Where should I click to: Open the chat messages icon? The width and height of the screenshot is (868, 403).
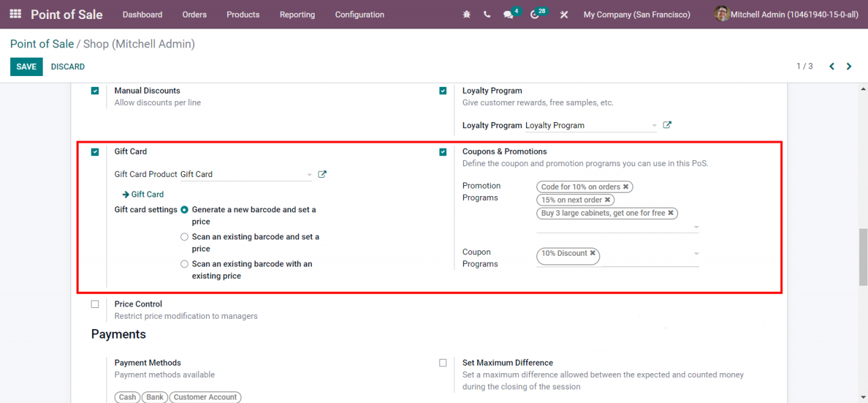[509, 14]
